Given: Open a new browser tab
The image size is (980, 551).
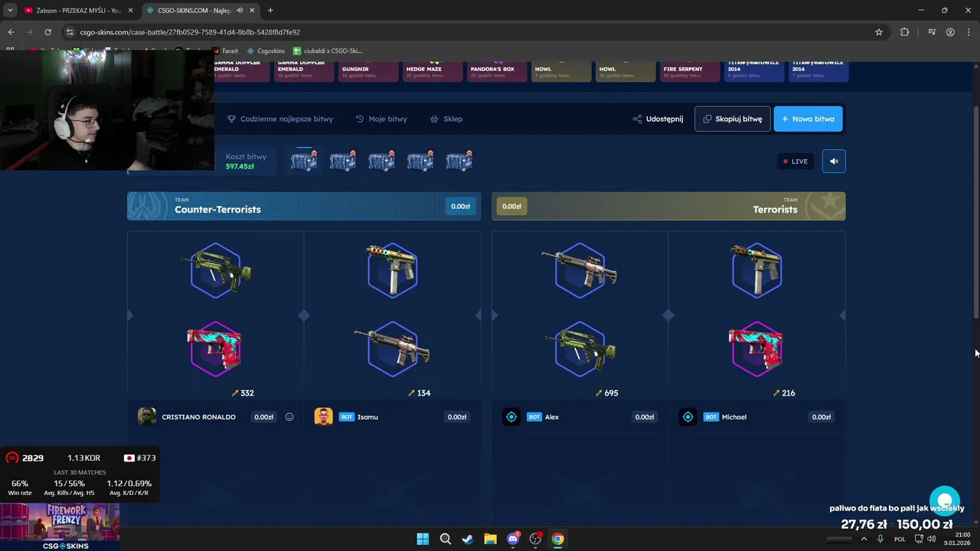Looking at the screenshot, I should tap(270, 10).
